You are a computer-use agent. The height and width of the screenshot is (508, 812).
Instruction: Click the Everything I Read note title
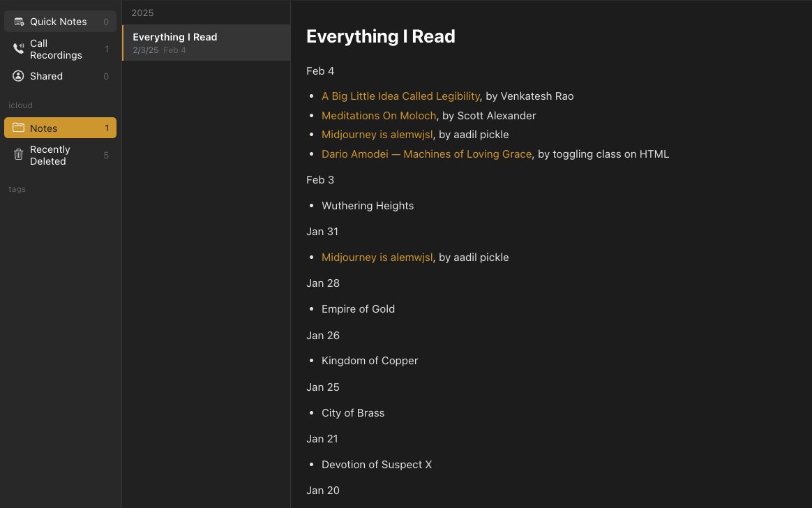click(381, 36)
